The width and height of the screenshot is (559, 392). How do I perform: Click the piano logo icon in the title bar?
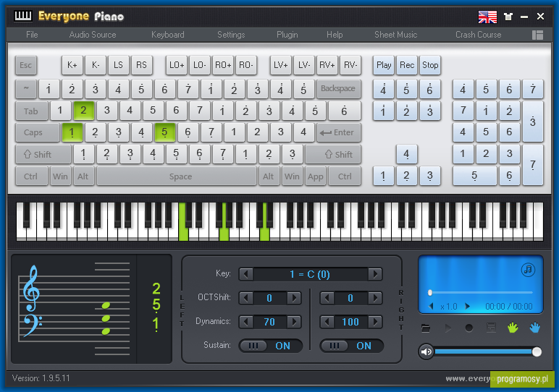23,16
